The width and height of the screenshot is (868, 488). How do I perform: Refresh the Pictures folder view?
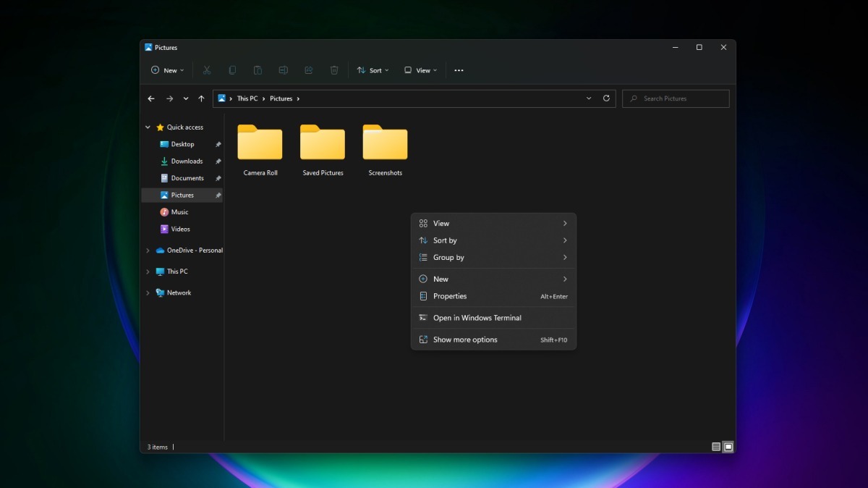click(x=606, y=98)
